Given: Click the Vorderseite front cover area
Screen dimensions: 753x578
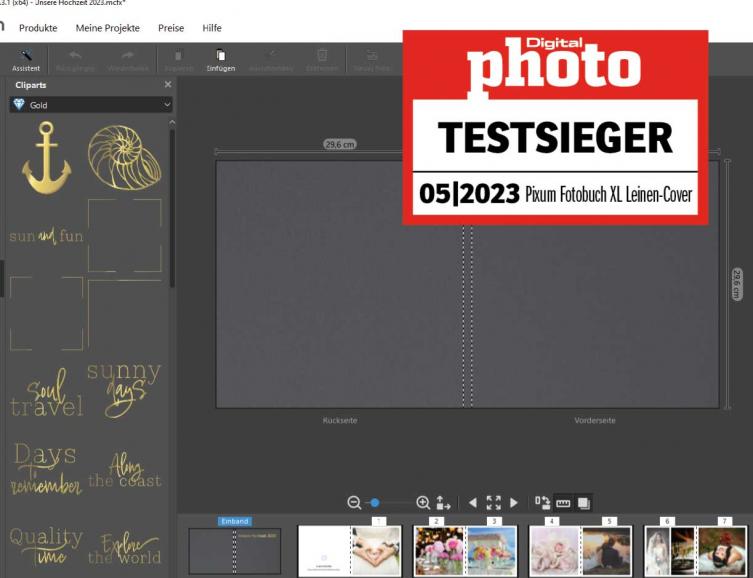Looking at the screenshot, I should [595, 317].
